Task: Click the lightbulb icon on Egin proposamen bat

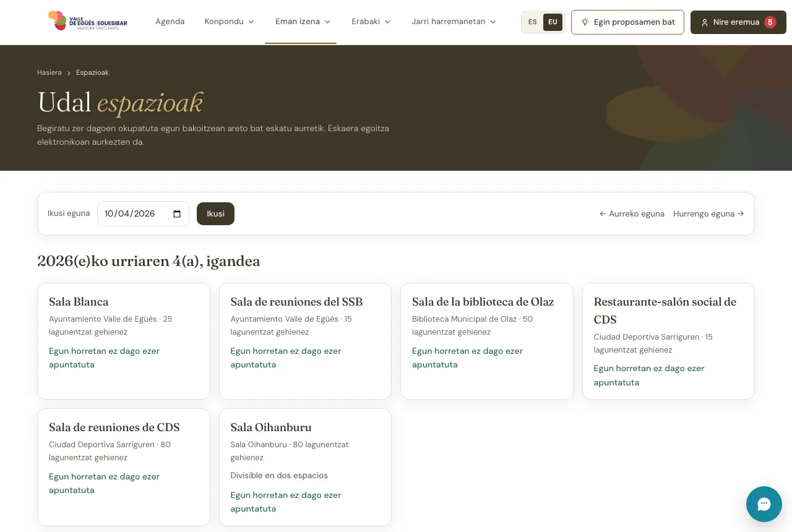Action: (585, 22)
